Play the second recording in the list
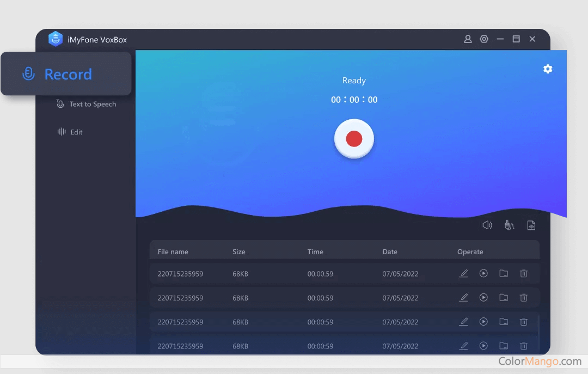 (483, 298)
